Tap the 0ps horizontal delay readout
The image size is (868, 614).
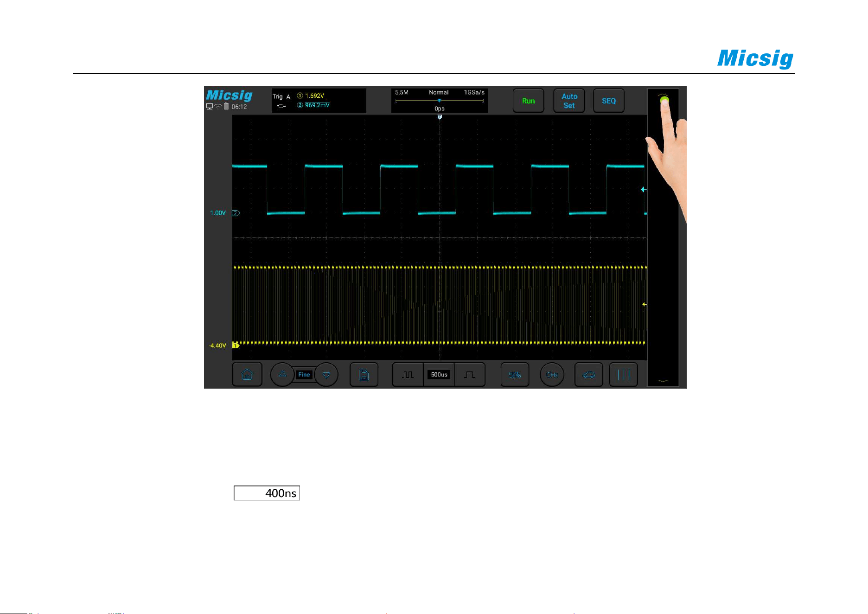(x=440, y=109)
